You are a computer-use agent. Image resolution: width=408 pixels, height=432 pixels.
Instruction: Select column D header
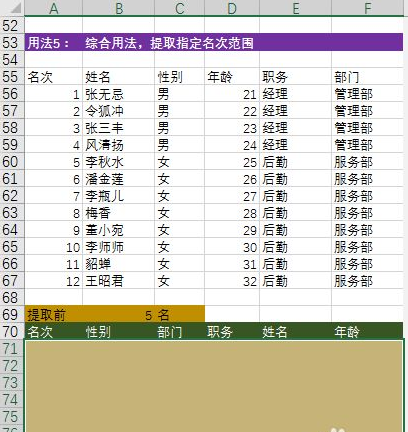(x=232, y=8)
